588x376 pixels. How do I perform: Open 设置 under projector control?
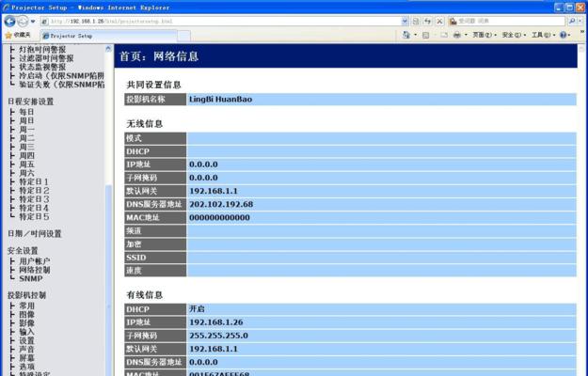click(x=26, y=340)
